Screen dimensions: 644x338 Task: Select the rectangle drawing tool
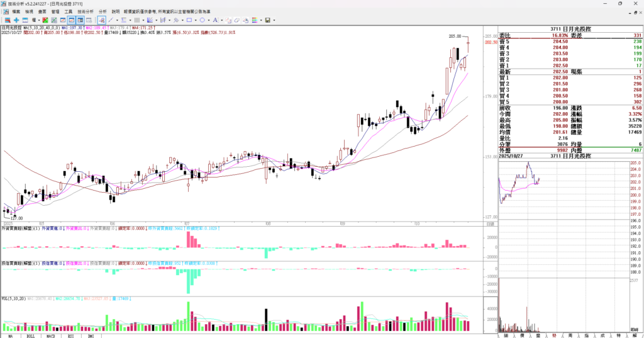(x=189, y=20)
